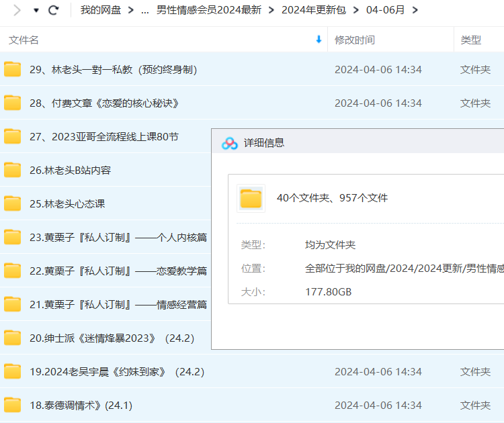
Task: Click the refresh icon in navigation bar
Action: pyautogui.click(x=54, y=10)
